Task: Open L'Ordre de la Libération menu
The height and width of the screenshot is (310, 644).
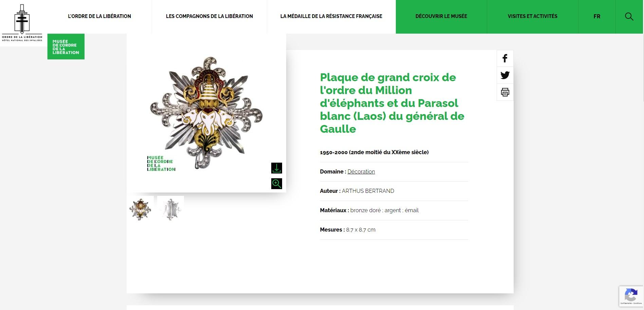Action: pos(99,16)
